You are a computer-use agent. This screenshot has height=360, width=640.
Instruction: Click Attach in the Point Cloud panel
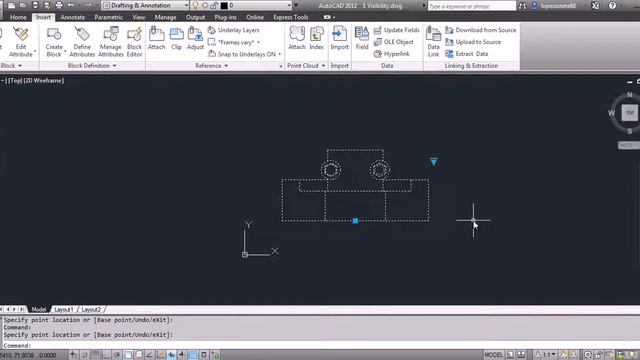297,38
